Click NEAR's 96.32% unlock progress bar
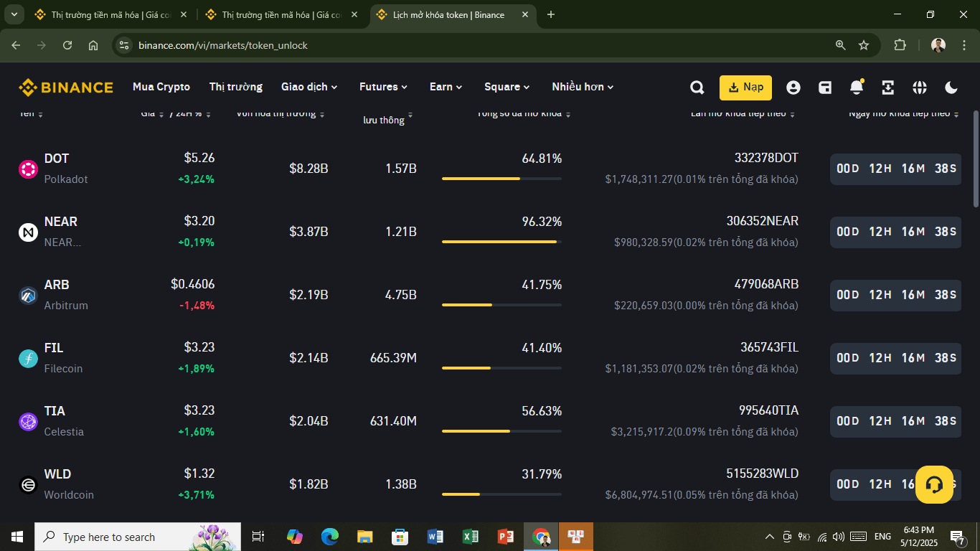 point(501,242)
